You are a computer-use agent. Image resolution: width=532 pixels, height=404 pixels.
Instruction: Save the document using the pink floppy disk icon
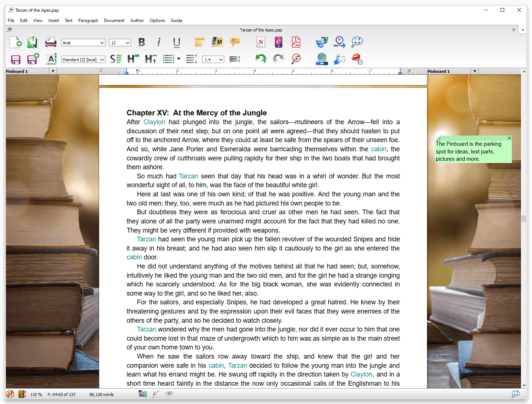(x=15, y=59)
